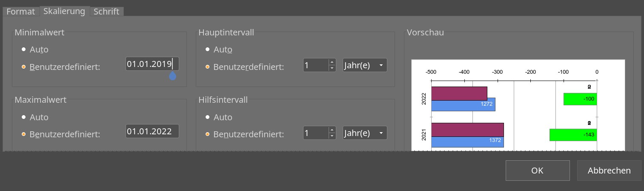The width and height of the screenshot is (644, 191).
Task: Increase the Hilfsintervall value with the up arrow
Action: 332,130
